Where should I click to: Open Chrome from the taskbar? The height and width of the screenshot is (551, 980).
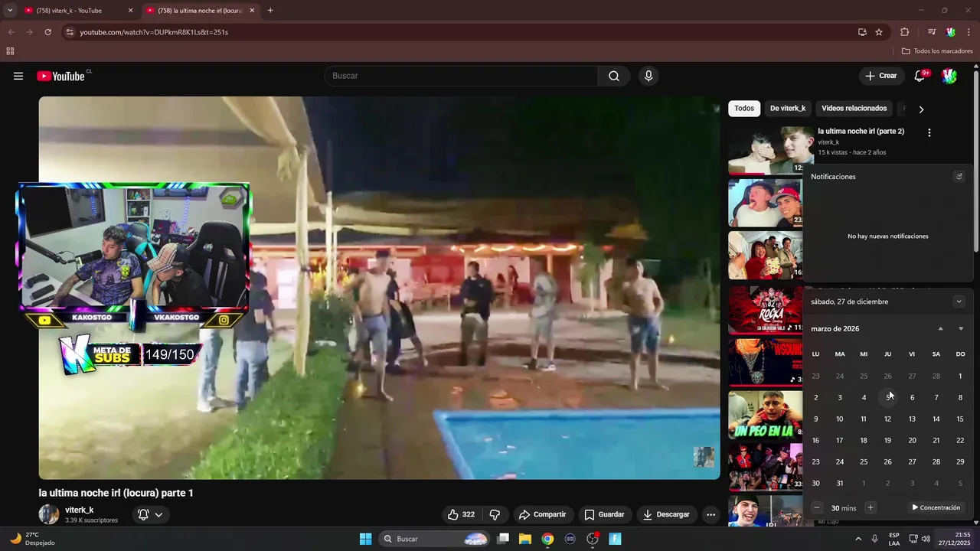point(547,539)
